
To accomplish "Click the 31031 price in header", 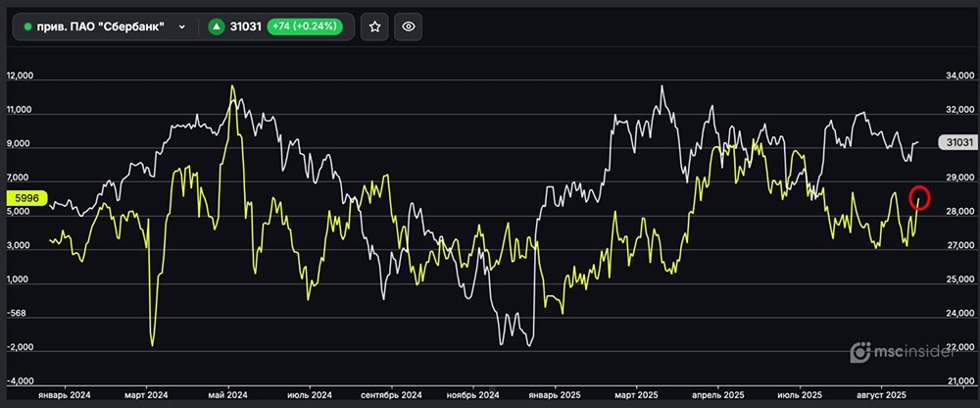I will coord(245,27).
